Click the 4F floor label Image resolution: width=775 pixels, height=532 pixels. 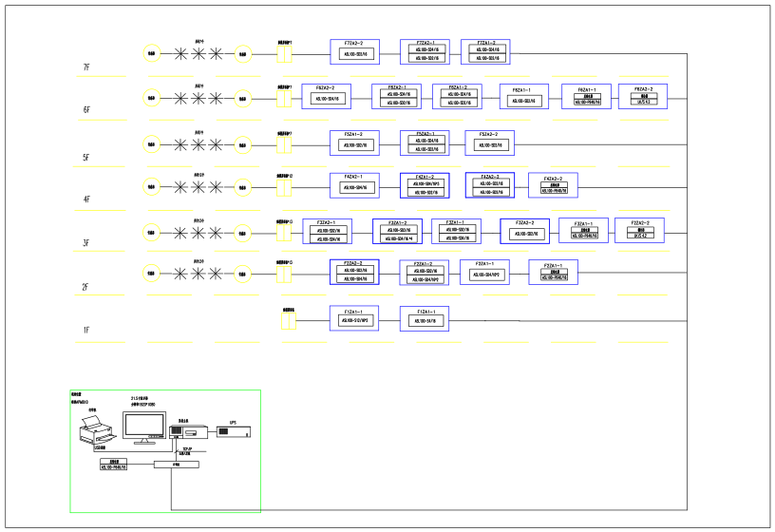(86, 199)
